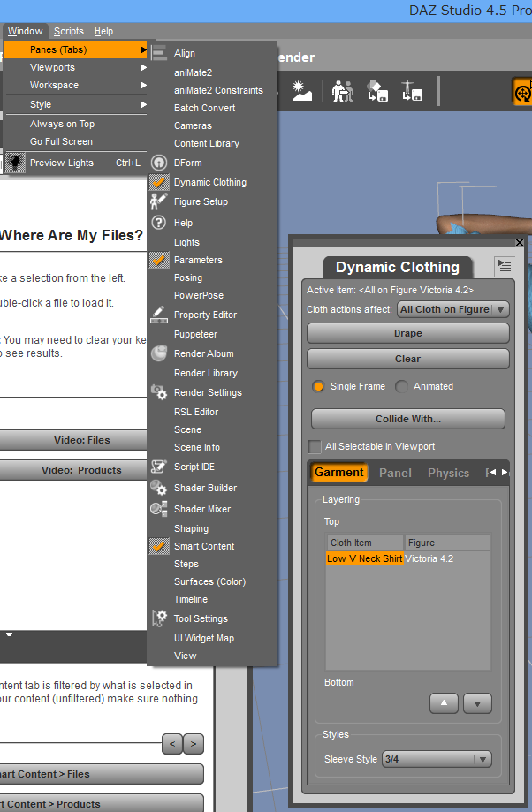Open Cloth actions affect dropdown

[x=453, y=309]
